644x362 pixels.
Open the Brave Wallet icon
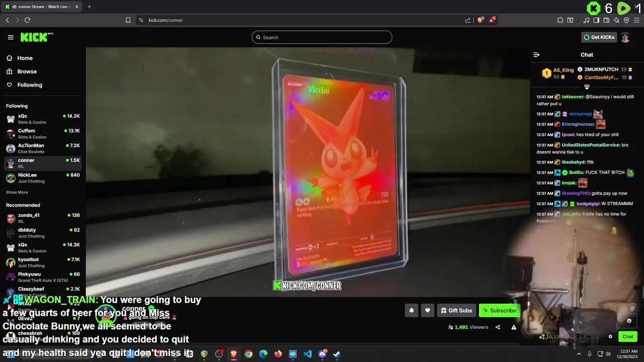[x=606, y=20]
